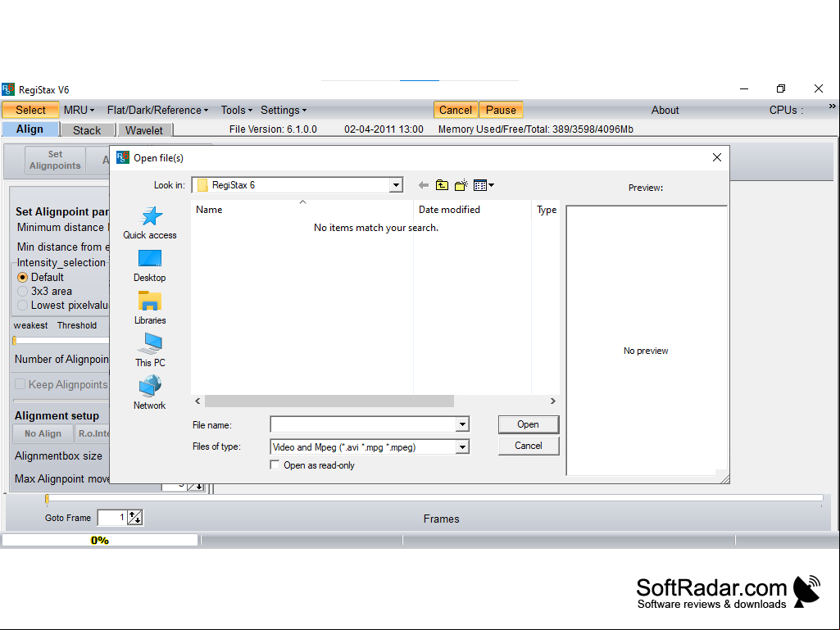Switch to the Align tab
The height and width of the screenshot is (630, 840).
click(x=30, y=129)
